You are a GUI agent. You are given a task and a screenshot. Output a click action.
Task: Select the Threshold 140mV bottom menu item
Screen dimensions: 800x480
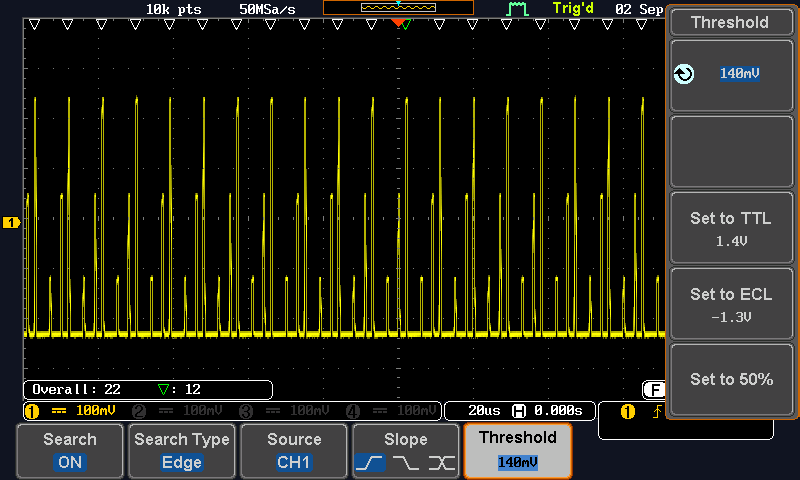[x=518, y=451]
